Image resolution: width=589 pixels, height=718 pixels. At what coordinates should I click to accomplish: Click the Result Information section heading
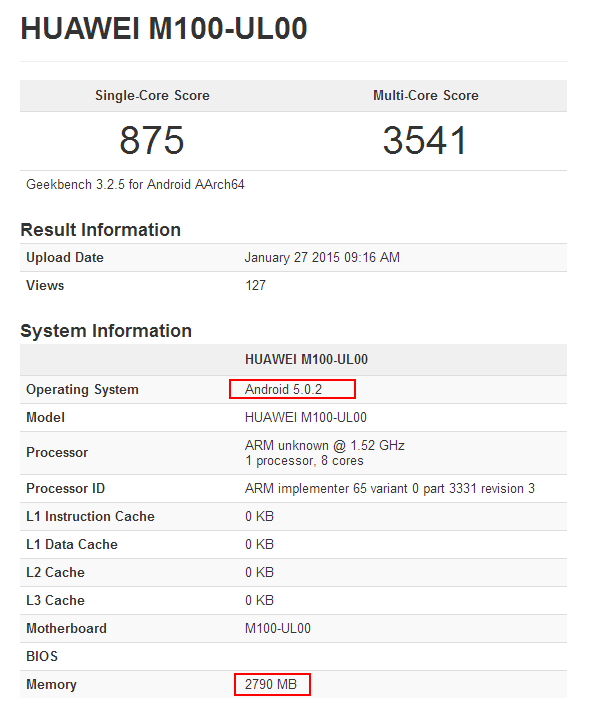pyautogui.click(x=101, y=230)
